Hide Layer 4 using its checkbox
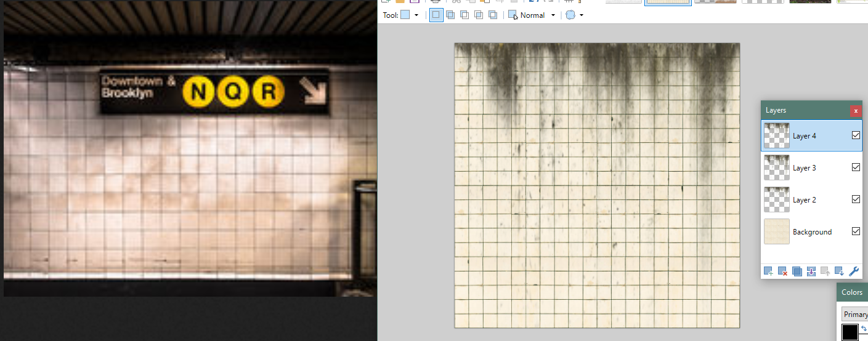 [856, 135]
